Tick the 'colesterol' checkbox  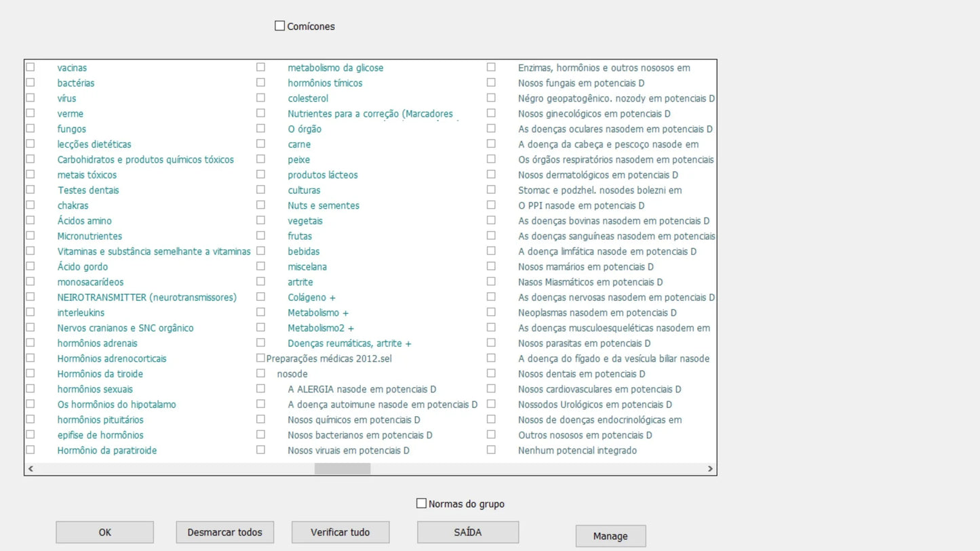pos(260,98)
